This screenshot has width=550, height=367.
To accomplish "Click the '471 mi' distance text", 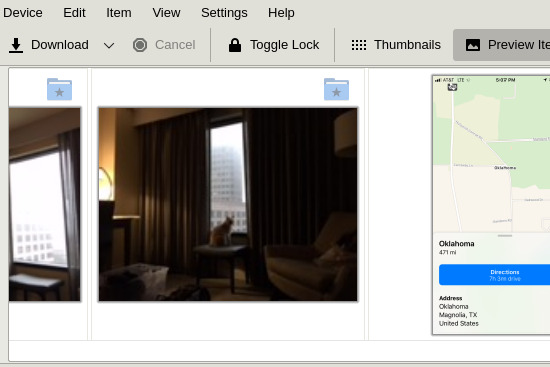I will coord(447,252).
